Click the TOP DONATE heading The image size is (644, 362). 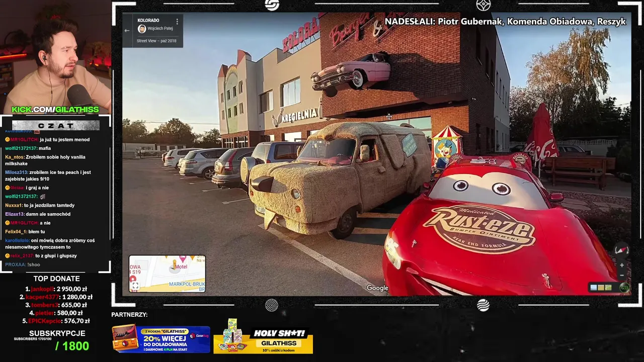point(56,279)
